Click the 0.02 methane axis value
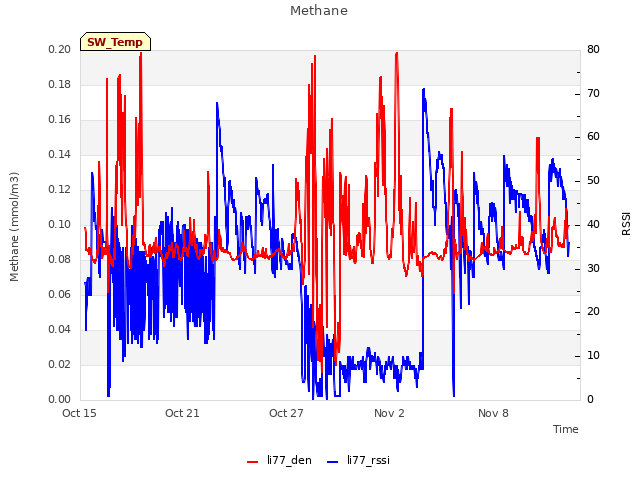 tap(60, 364)
